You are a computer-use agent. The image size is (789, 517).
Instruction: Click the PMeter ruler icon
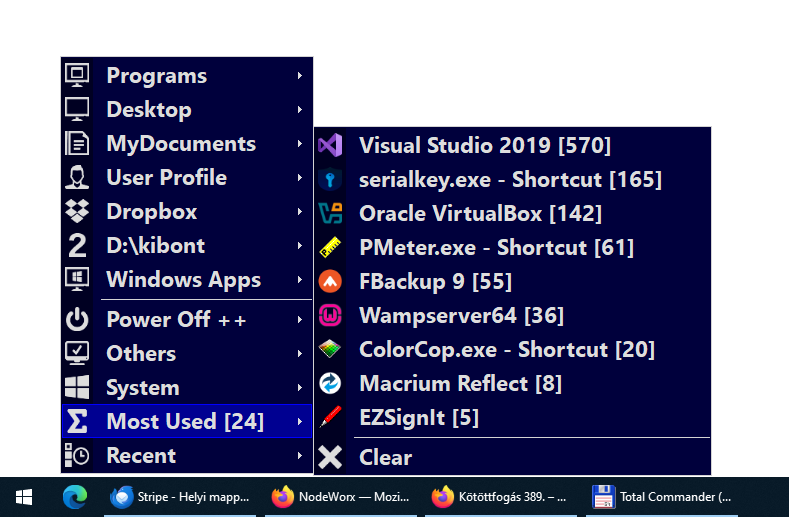(330, 248)
